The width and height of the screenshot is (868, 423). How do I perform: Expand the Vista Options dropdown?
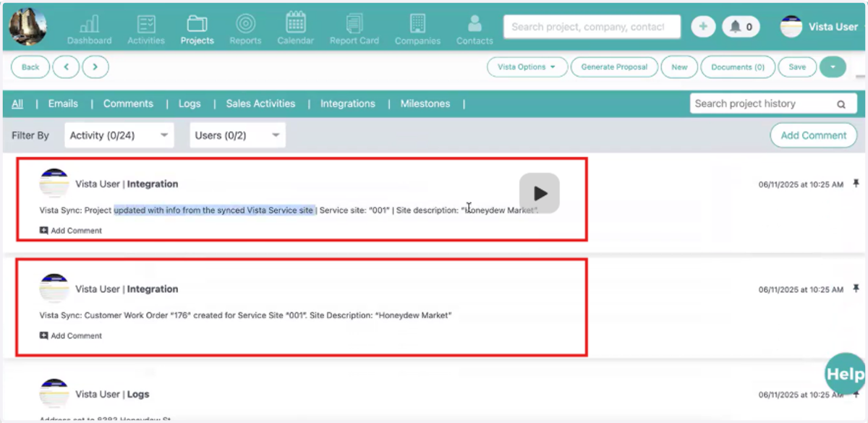point(527,67)
